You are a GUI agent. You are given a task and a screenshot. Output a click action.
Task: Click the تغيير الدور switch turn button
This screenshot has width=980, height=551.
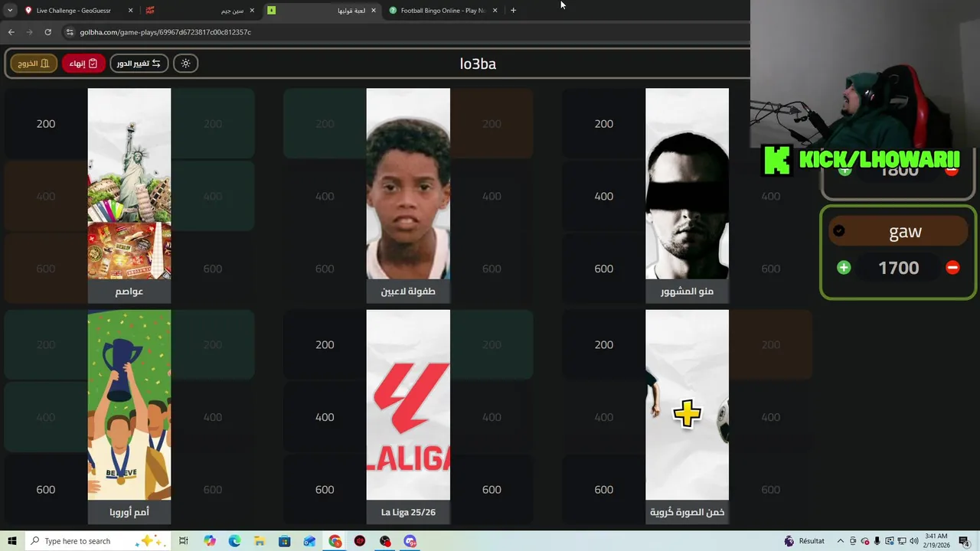coord(139,64)
